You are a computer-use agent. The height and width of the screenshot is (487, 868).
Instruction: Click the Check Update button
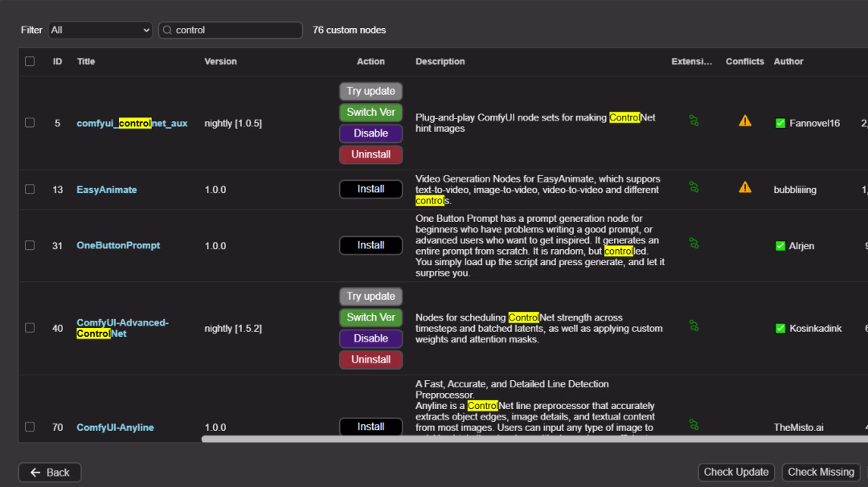(x=735, y=472)
